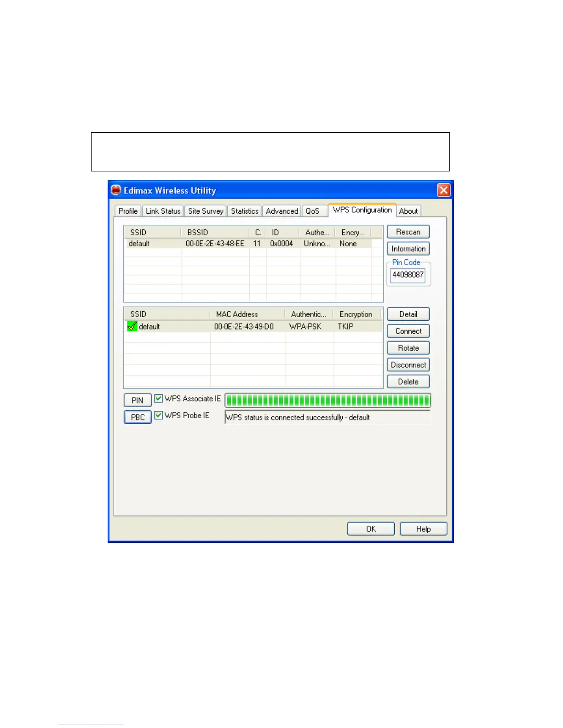Click the BSSID column header

click(x=215, y=233)
